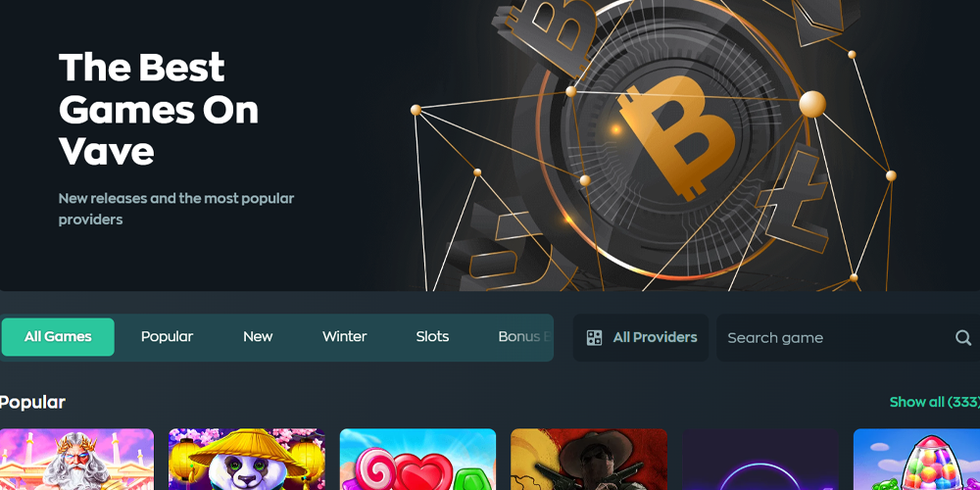Click the All Providers grid icon
Screen dimensions: 980x490
pos(594,338)
